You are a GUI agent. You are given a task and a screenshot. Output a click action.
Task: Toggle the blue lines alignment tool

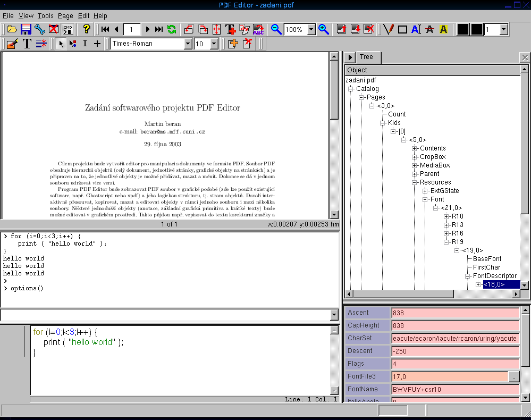(x=41, y=44)
